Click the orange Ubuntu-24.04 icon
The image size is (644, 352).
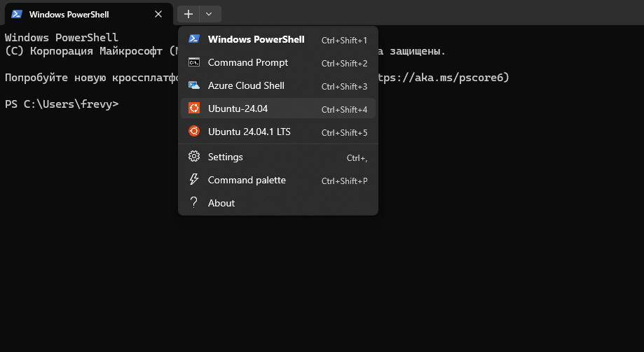pyautogui.click(x=194, y=108)
